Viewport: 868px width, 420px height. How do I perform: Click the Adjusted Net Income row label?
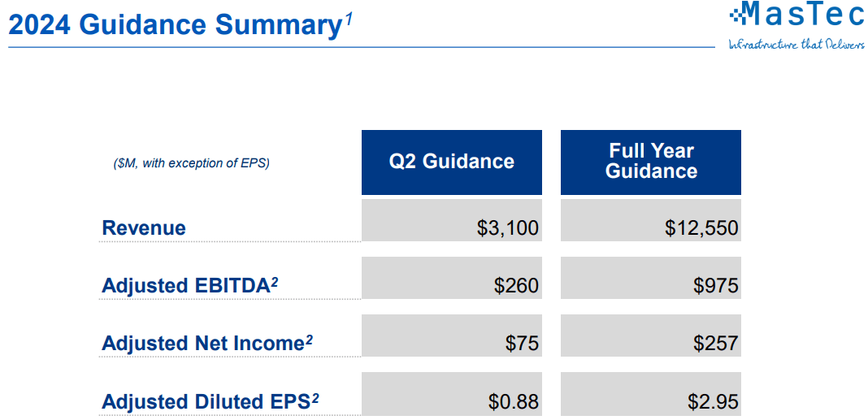[x=202, y=344]
